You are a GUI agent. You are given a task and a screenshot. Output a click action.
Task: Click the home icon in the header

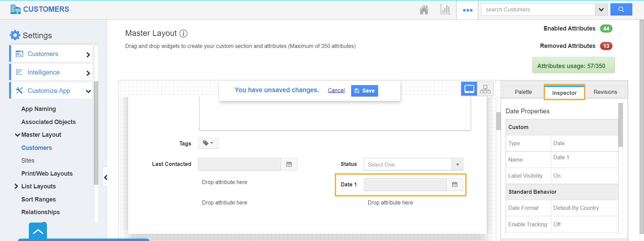click(x=424, y=10)
